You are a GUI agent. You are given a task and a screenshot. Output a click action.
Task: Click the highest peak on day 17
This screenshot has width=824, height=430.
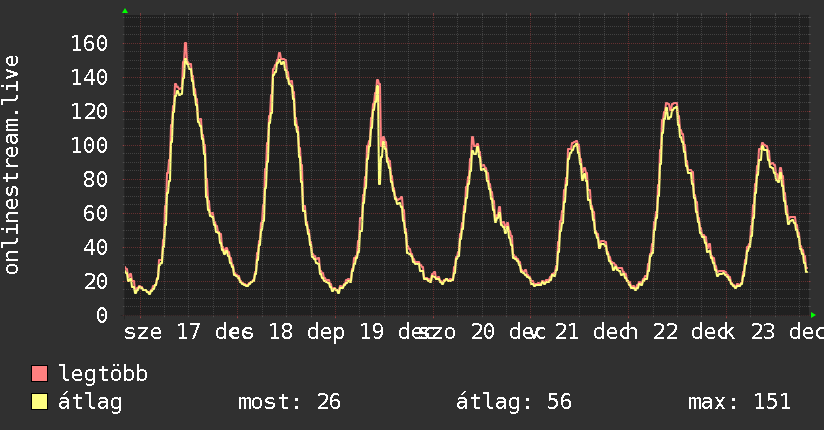(186, 45)
